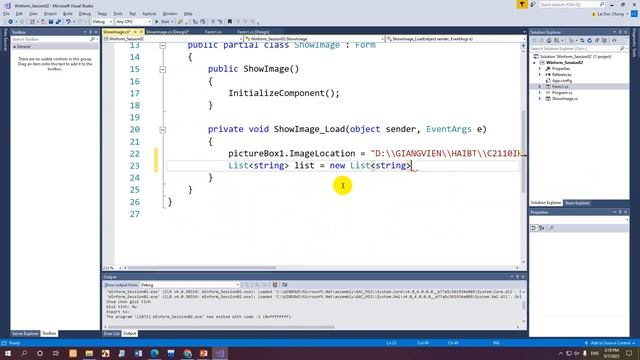640x360 pixels.
Task: Switch to the Team Explorer tab
Action: click(x=577, y=203)
